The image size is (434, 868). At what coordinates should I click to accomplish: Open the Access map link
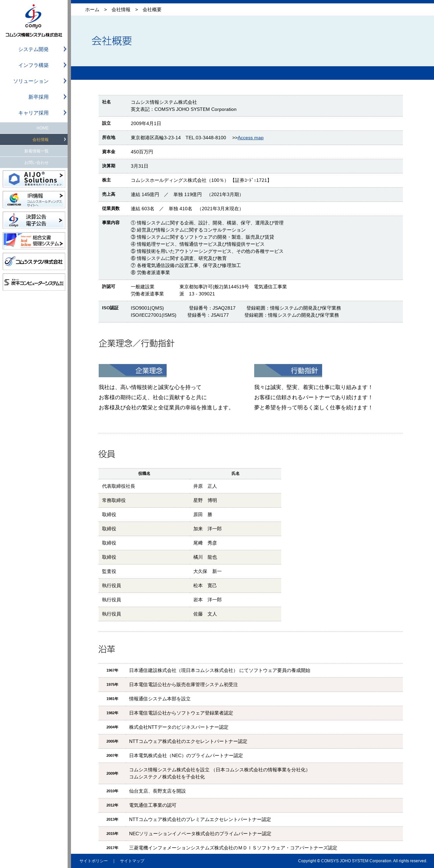(250, 138)
